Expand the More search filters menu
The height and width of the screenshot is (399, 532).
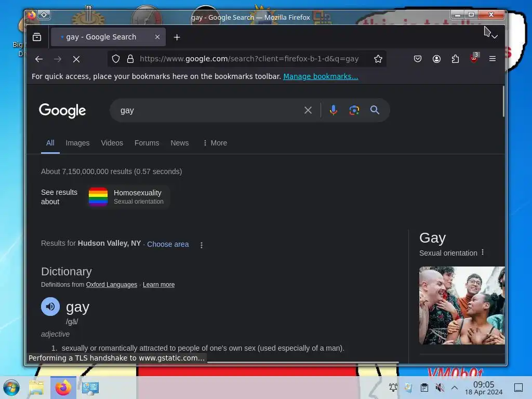click(215, 143)
